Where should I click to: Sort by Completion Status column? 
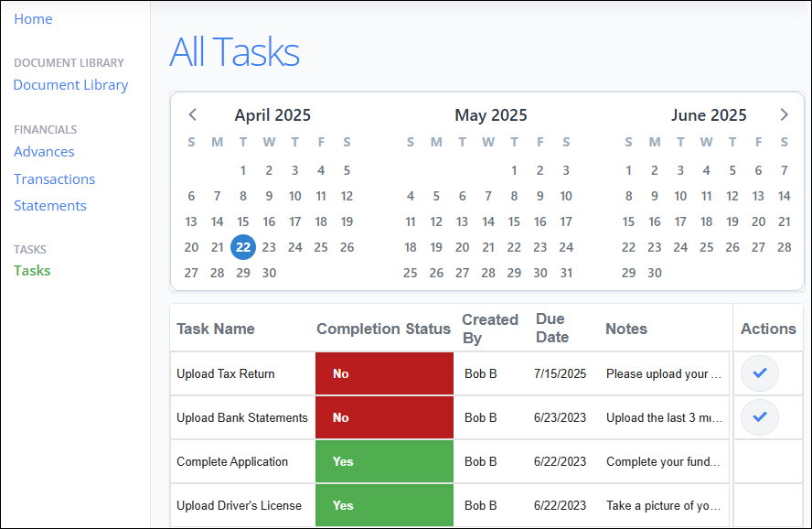click(x=383, y=329)
